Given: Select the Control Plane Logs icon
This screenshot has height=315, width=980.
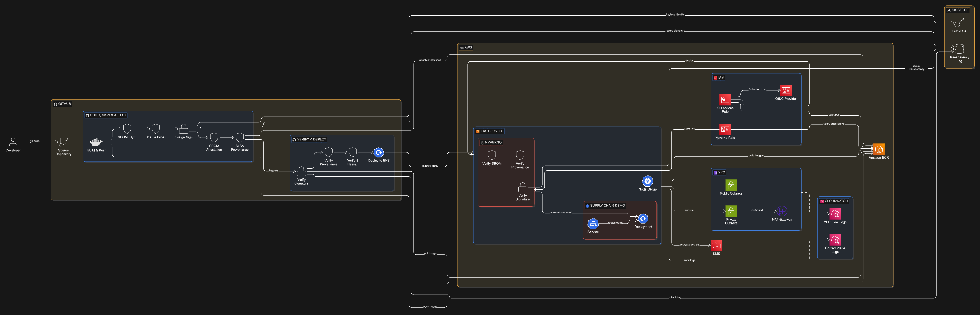Looking at the screenshot, I should (x=835, y=240).
